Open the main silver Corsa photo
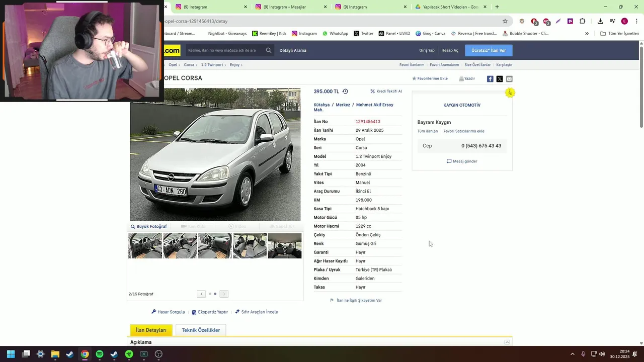The height and width of the screenshot is (362, 644). click(215, 155)
